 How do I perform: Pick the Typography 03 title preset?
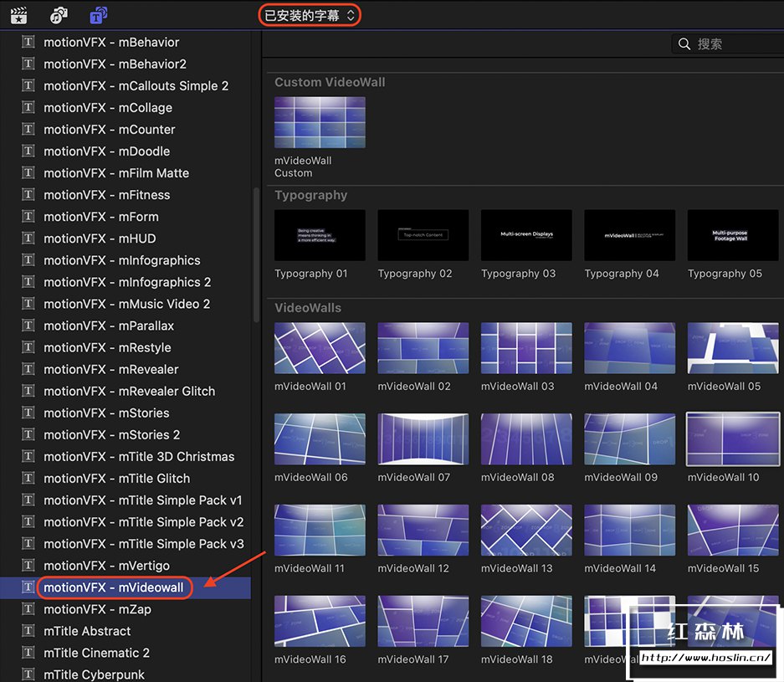(x=526, y=235)
